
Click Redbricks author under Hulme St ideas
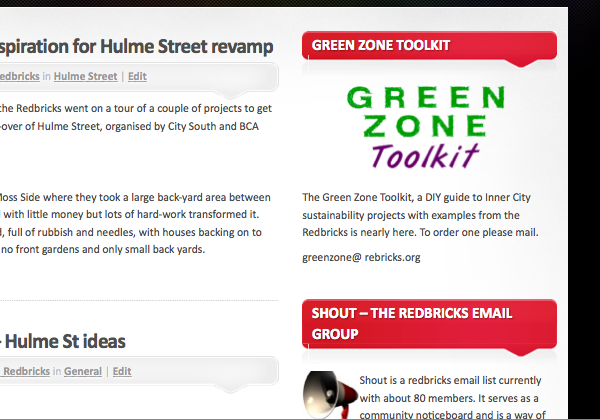pyautogui.click(x=25, y=371)
